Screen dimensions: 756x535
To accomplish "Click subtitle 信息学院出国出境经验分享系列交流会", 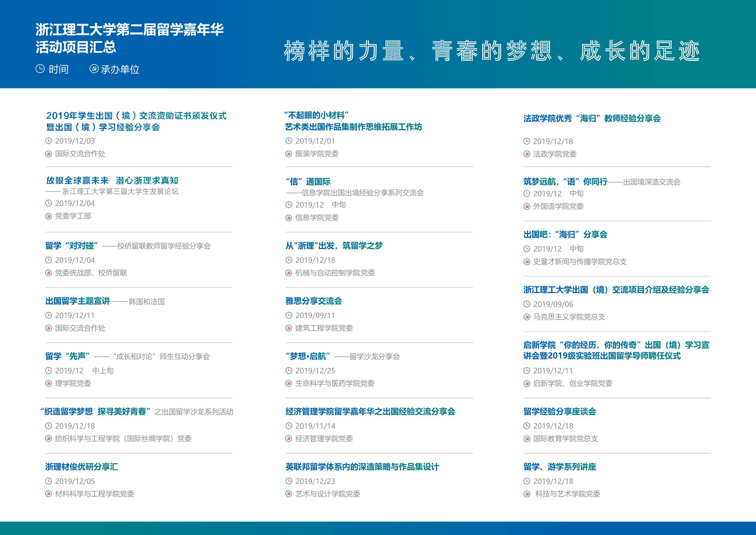I will (363, 193).
